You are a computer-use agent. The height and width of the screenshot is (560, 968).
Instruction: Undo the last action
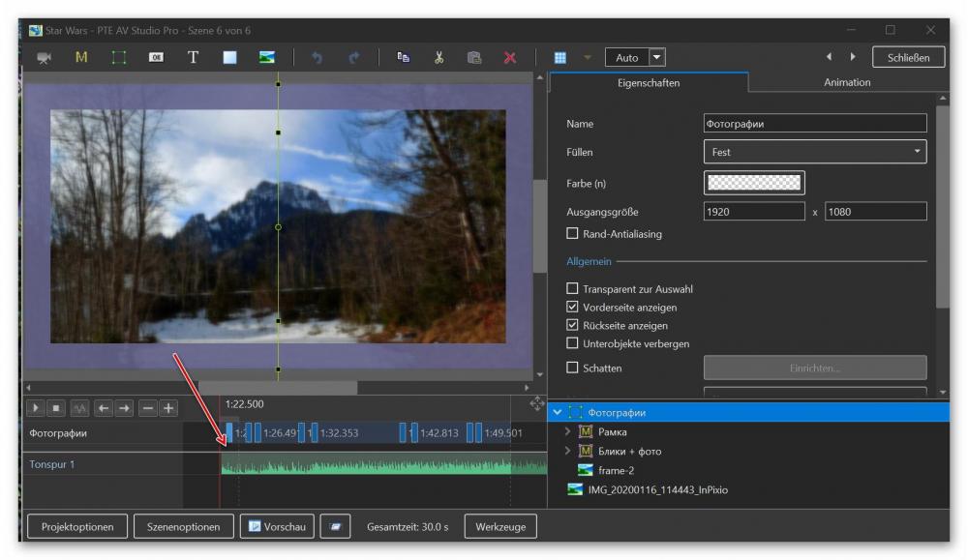317,57
